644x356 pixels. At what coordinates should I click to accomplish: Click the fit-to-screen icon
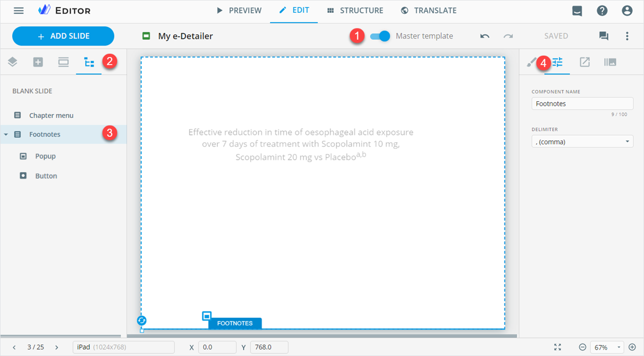(558, 347)
